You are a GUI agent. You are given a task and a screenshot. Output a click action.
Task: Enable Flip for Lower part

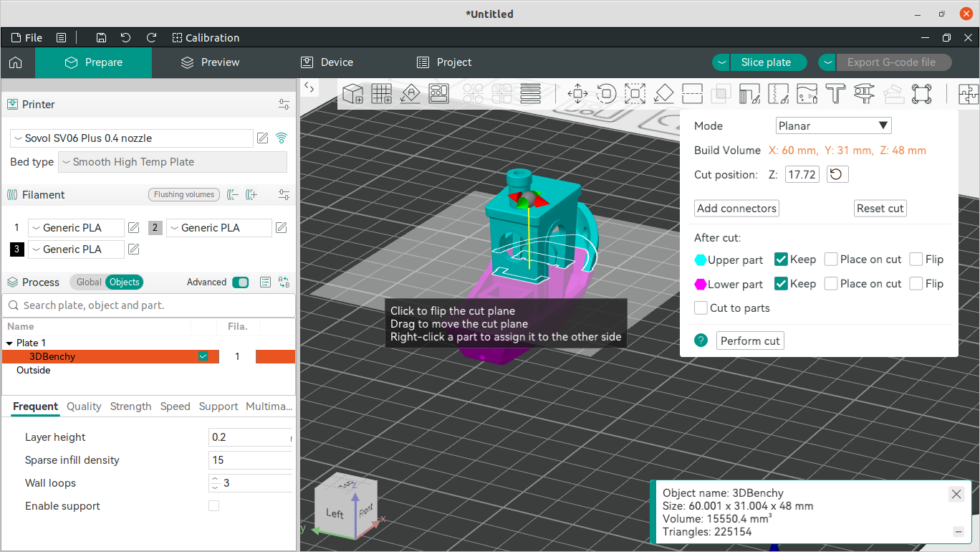(916, 284)
